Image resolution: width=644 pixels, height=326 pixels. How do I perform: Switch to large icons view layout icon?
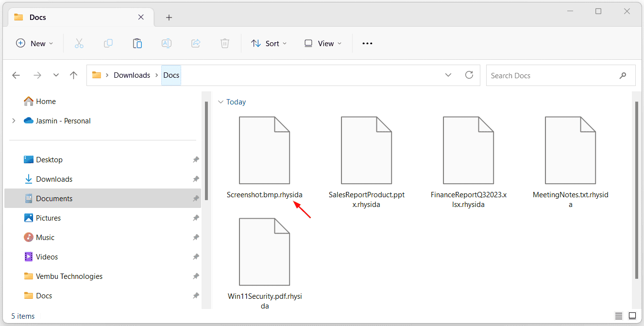click(x=632, y=316)
